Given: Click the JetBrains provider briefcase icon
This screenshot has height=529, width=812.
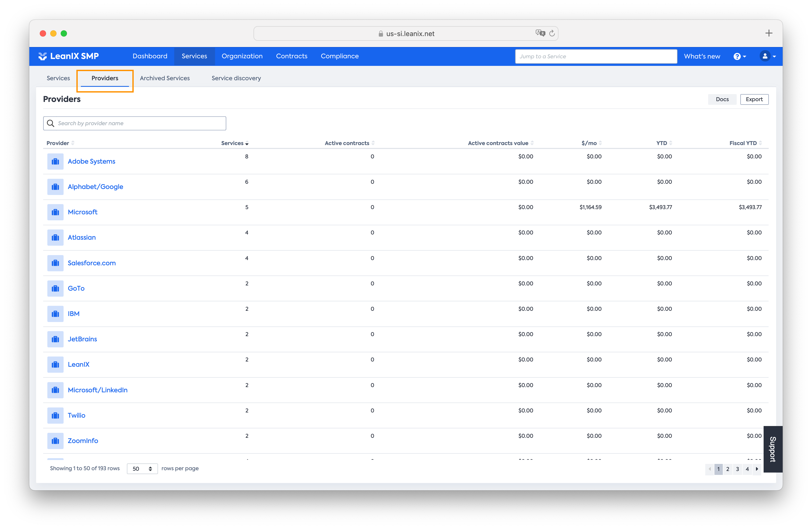Looking at the screenshot, I should coord(55,339).
